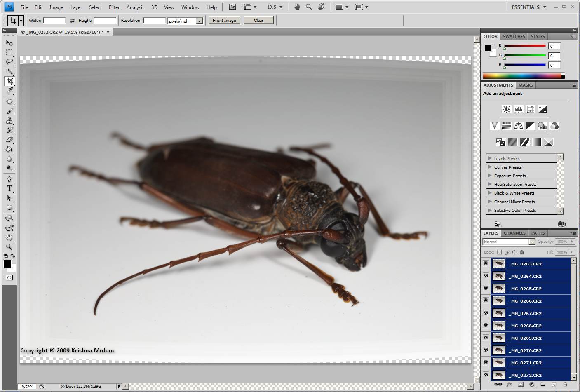Select the Horizontal Type tool
580x392 pixels.
9,188
